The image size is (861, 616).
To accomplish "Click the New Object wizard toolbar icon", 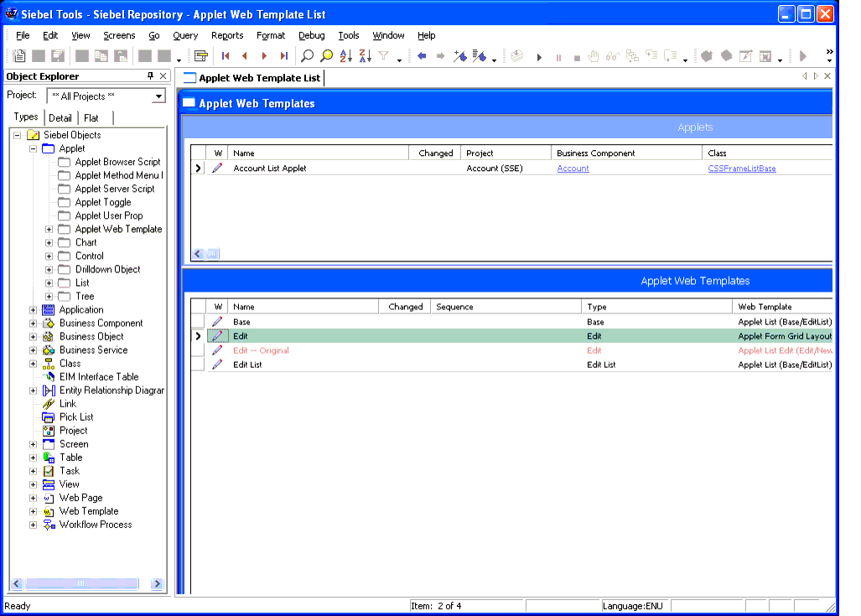I will click(19, 56).
